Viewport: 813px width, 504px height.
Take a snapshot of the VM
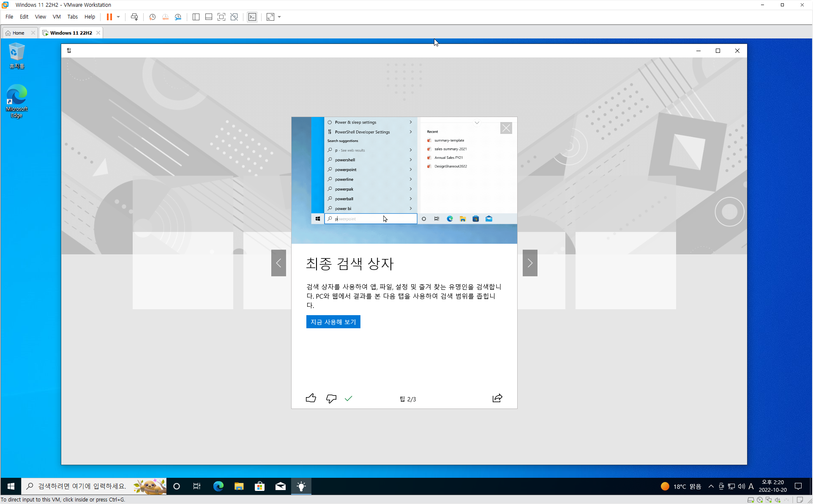click(152, 17)
